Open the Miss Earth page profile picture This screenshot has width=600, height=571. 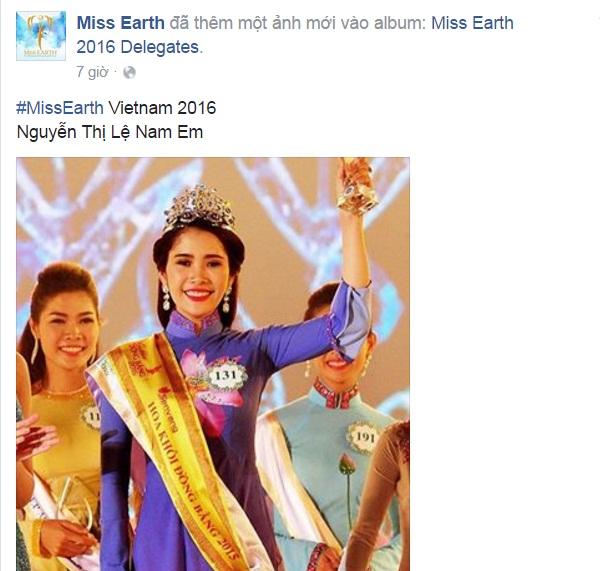click(41, 36)
